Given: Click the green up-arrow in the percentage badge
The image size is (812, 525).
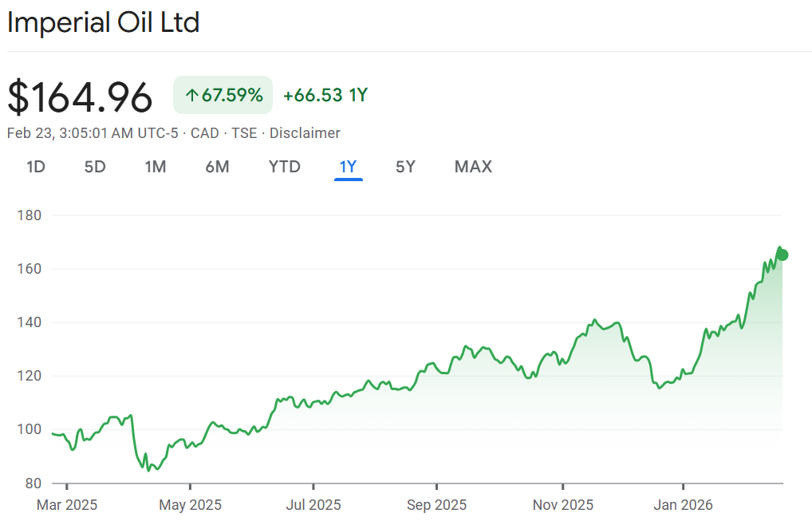Looking at the screenshot, I should [x=191, y=96].
